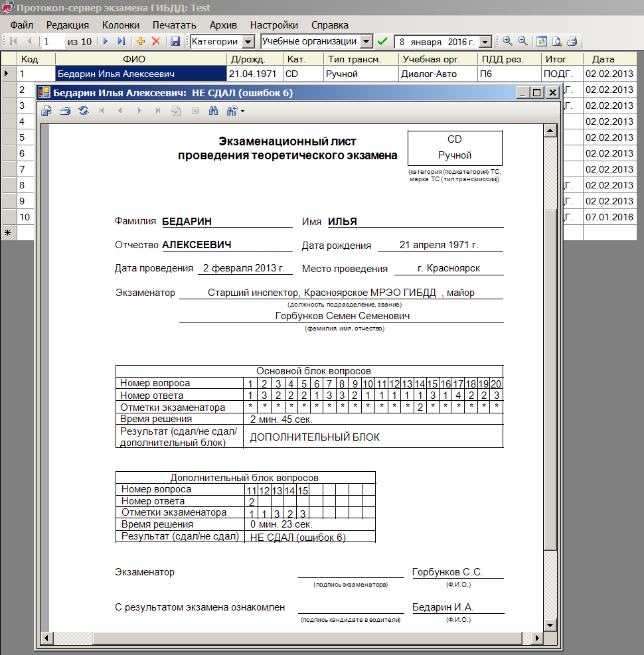Select row 10 header in the table
Viewport: 644px width, 655px height.
click(9, 217)
